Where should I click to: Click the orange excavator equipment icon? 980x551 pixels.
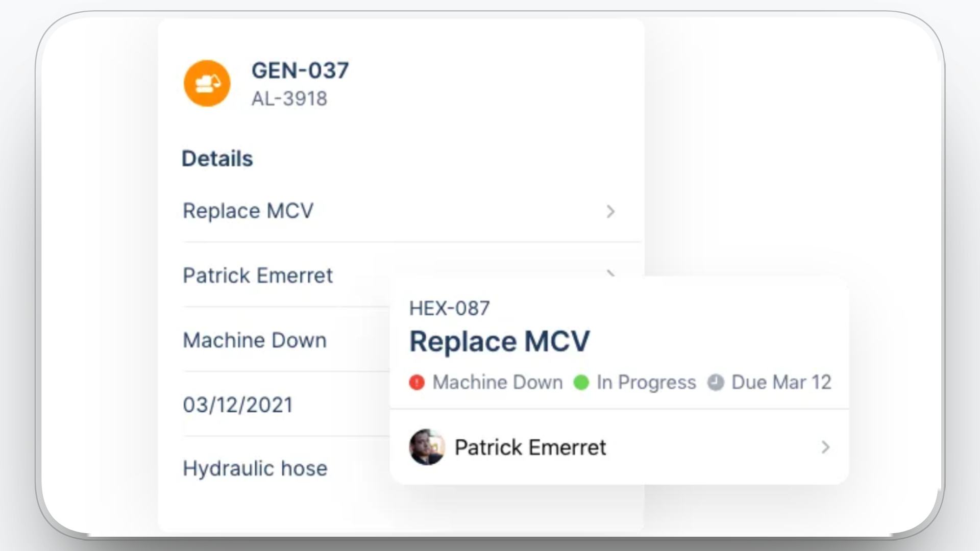(206, 83)
